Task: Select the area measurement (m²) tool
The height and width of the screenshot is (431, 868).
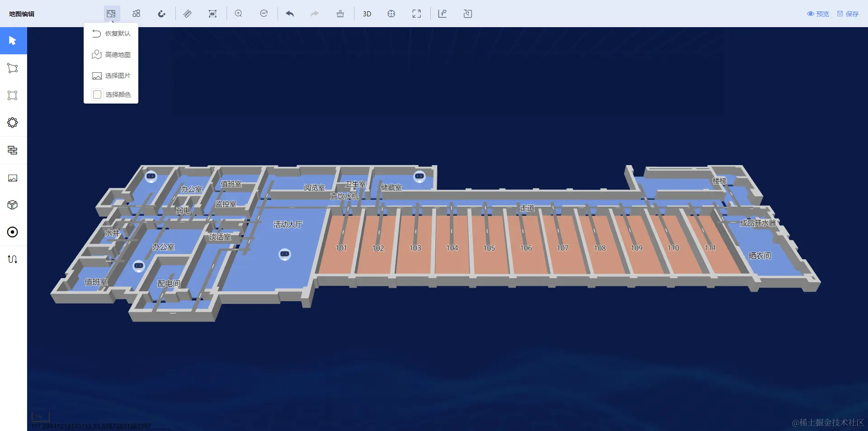Action: 212,14
